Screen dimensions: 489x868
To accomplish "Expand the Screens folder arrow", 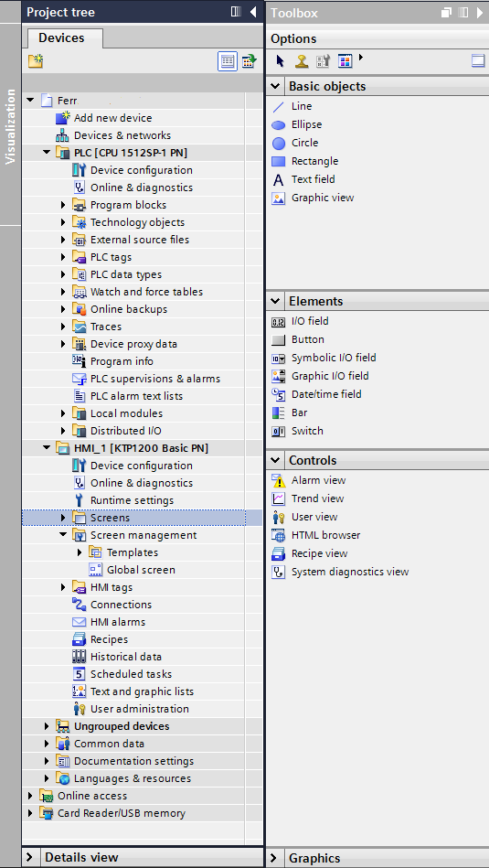I will [x=63, y=518].
